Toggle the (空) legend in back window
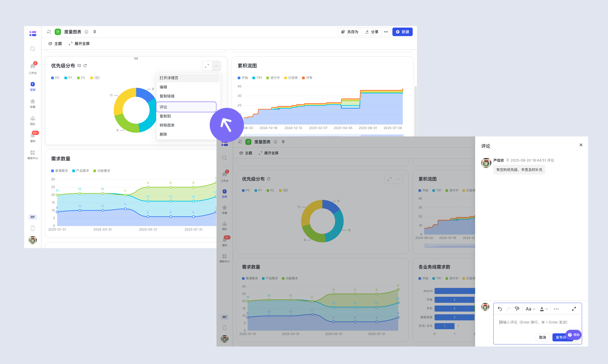 95,78
